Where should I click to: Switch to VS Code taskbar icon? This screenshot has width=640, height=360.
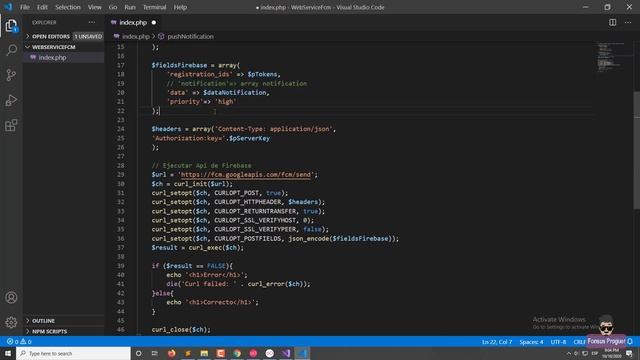(302, 353)
